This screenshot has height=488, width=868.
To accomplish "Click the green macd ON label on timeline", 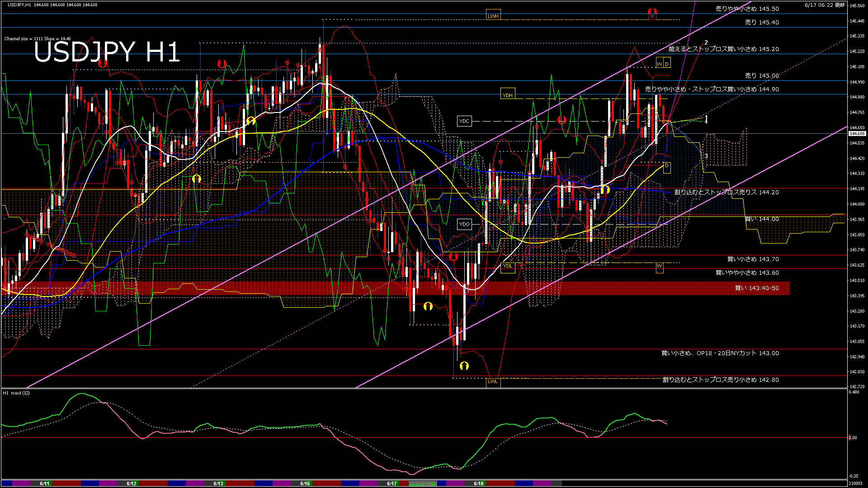I will pyautogui.click(x=423, y=484).
